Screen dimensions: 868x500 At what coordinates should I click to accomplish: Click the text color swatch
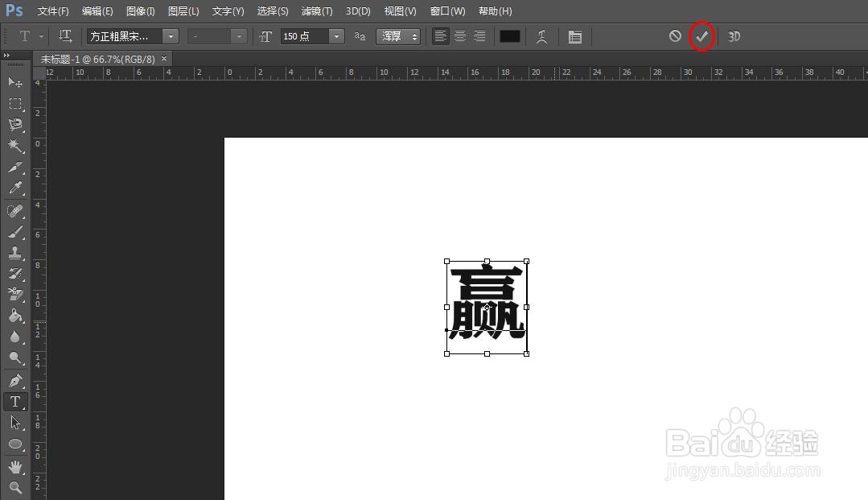510,36
